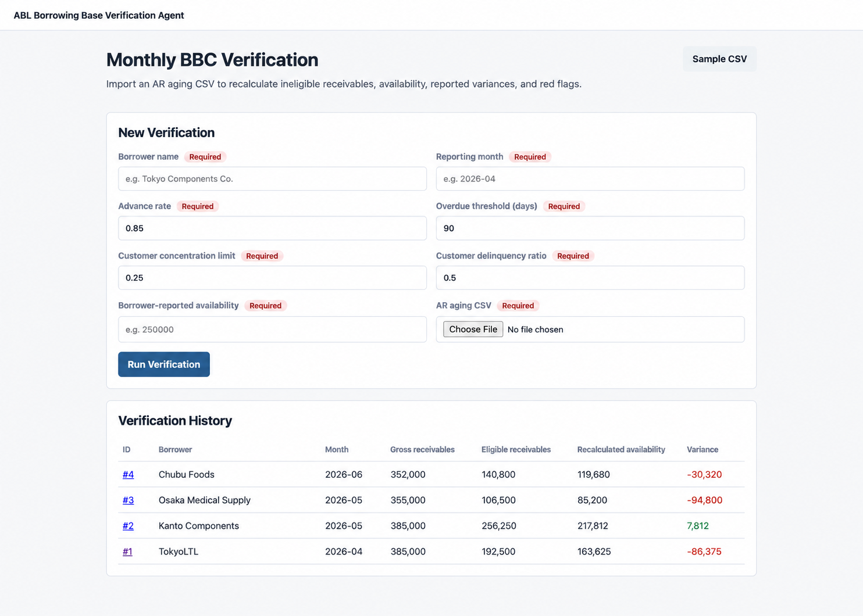Click the Advance rate field showing 0.85
This screenshot has height=616, width=863.
(x=272, y=228)
